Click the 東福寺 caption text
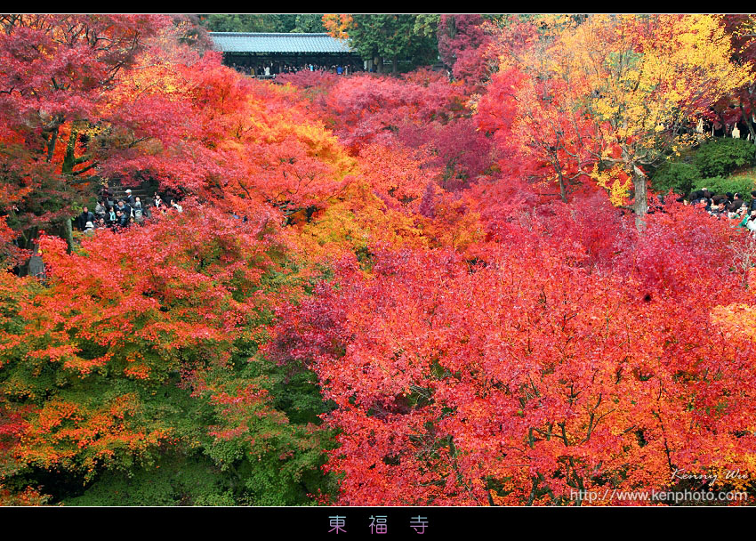This screenshot has width=756, height=541. click(x=378, y=525)
